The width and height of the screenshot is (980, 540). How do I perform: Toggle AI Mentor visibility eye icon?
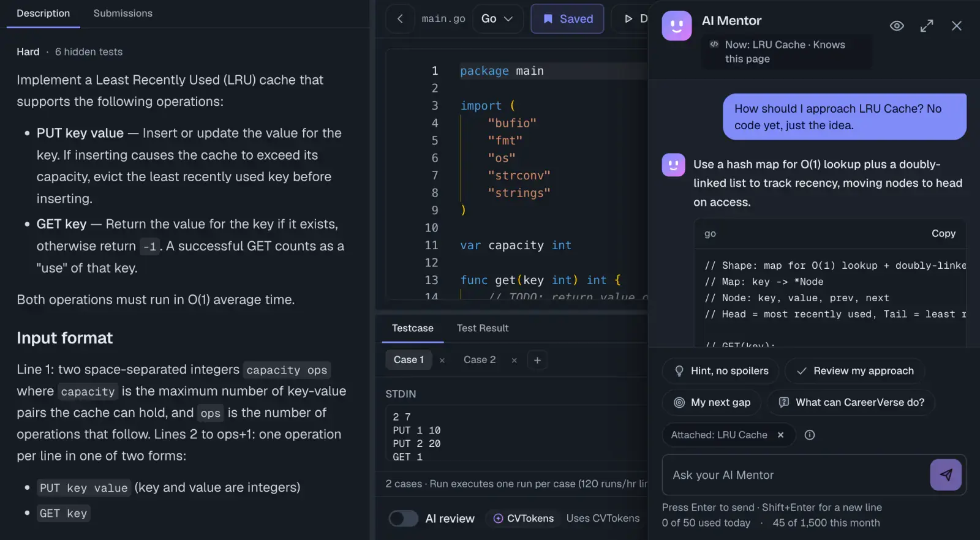[x=897, y=26]
